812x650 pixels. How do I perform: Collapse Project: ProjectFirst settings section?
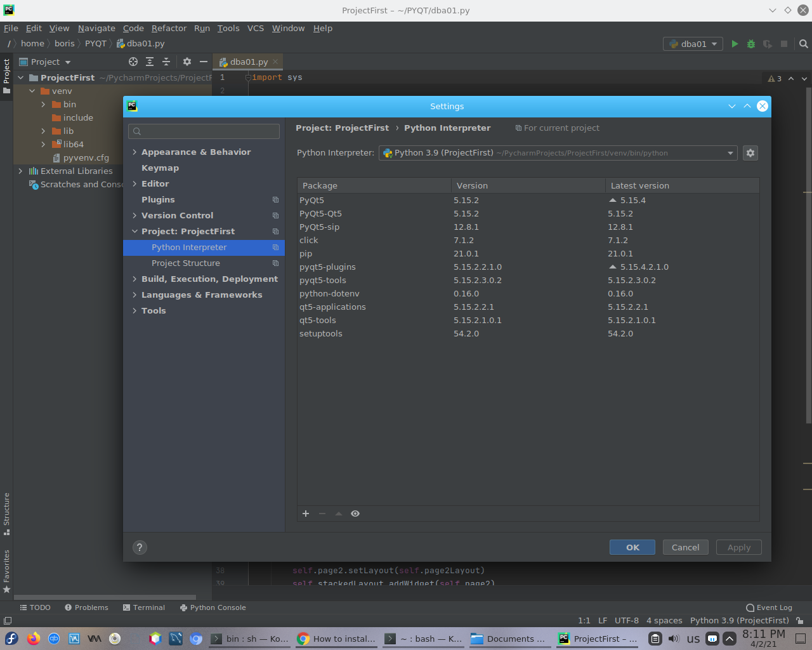[134, 232]
